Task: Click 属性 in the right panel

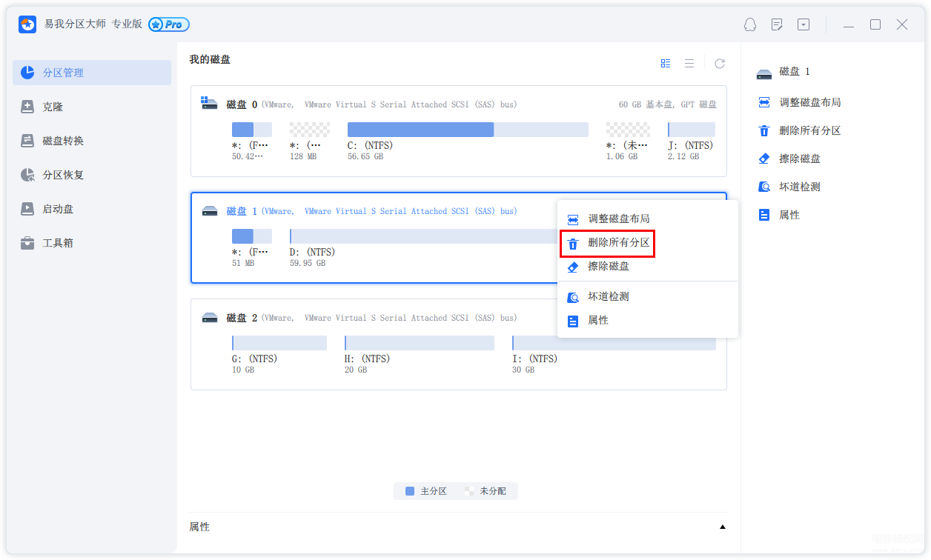Action: [x=789, y=215]
